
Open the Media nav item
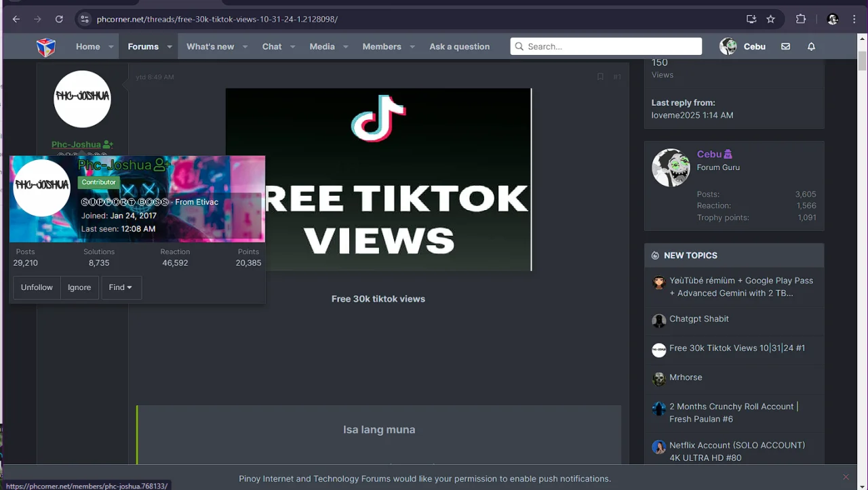[x=322, y=47]
